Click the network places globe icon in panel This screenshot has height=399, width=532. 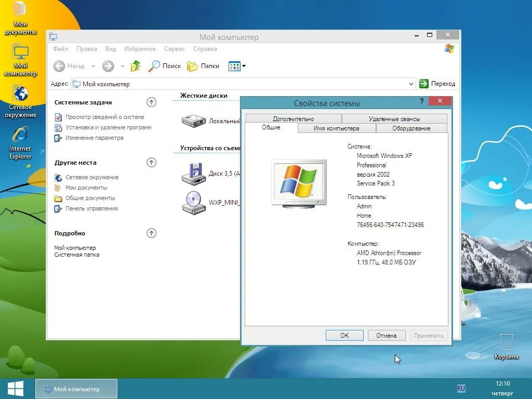pyautogui.click(x=58, y=178)
